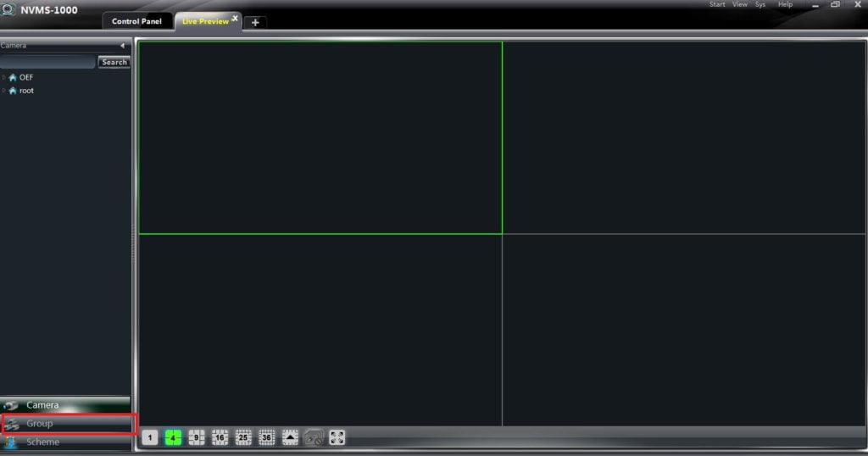The image size is (868, 456).
Task: Minimize the NVMS-1000 window
Action: (x=815, y=5)
